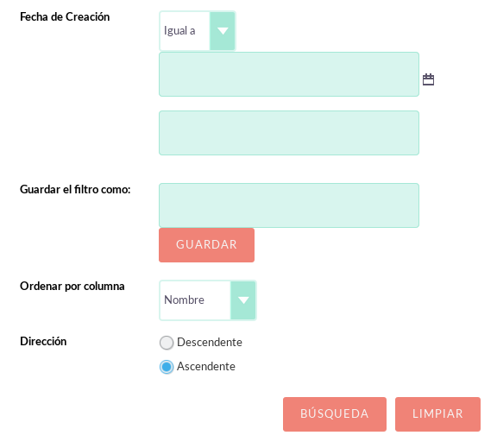Click the GUARDAR button
497x448 pixels.
tap(207, 245)
